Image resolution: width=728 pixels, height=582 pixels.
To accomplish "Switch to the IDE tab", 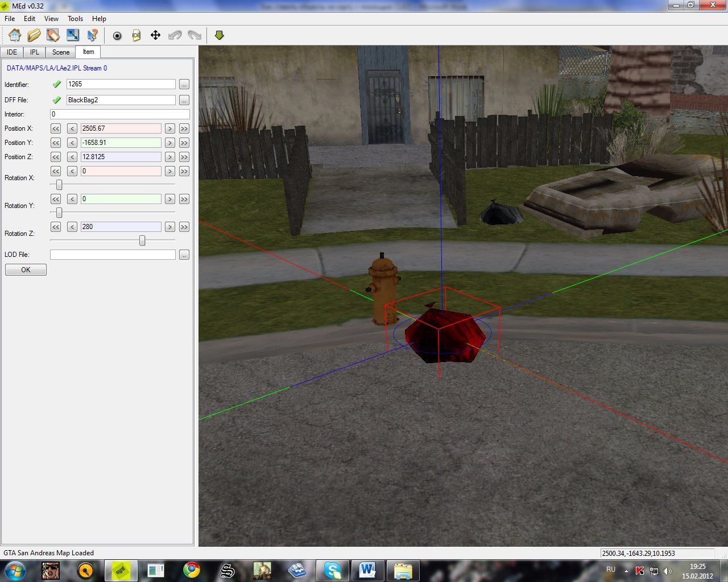I will tap(12, 52).
